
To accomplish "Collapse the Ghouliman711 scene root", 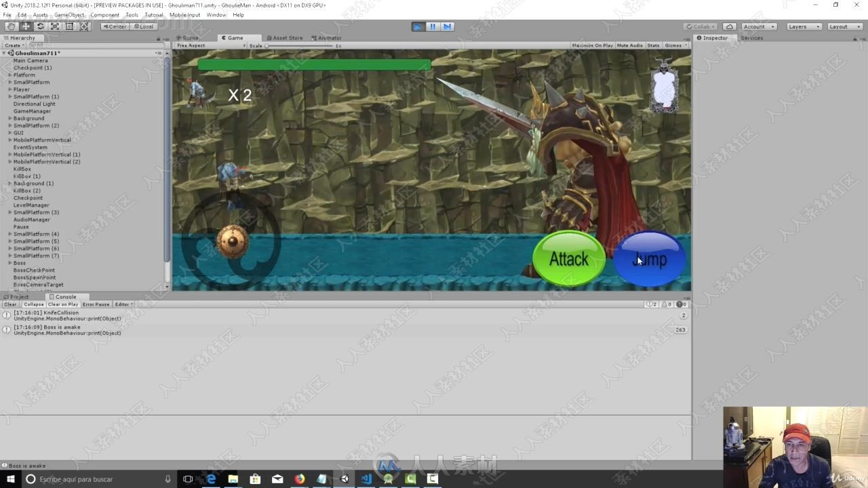I will (4, 53).
